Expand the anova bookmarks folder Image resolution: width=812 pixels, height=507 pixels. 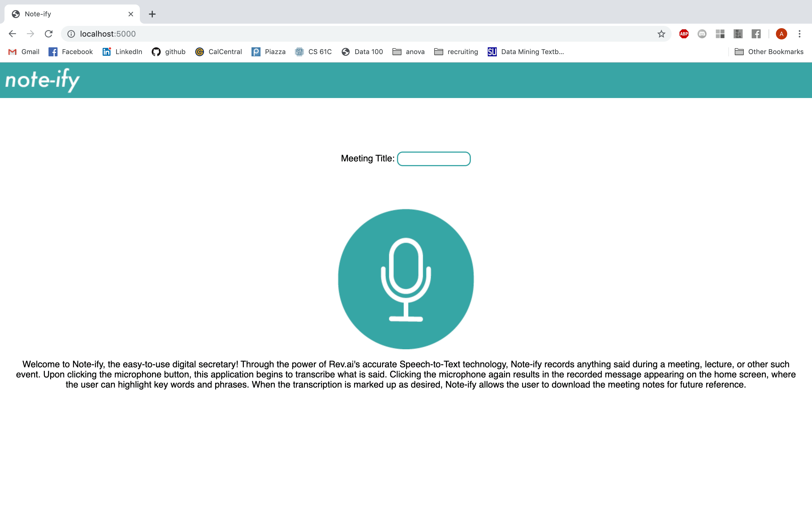tap(408, 52)
